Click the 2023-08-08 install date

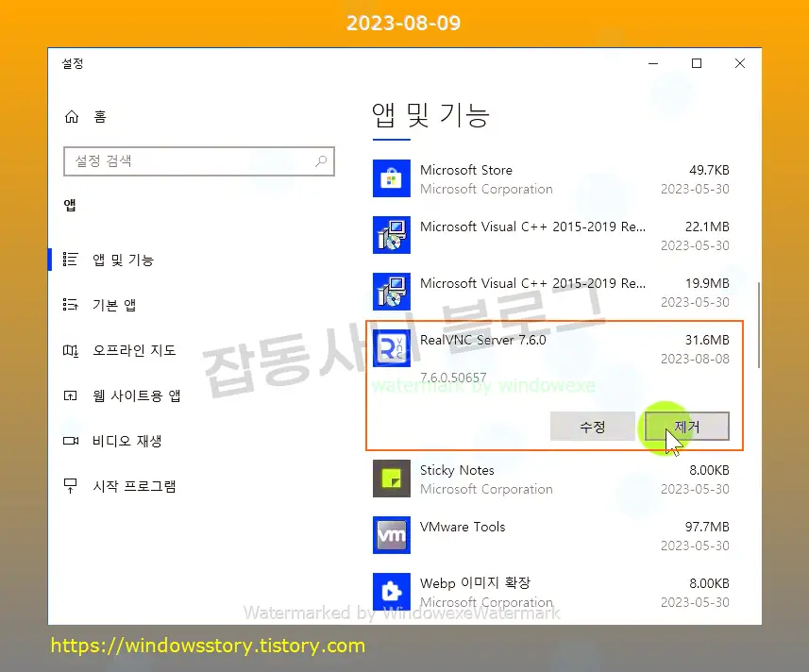click(695, 359)
